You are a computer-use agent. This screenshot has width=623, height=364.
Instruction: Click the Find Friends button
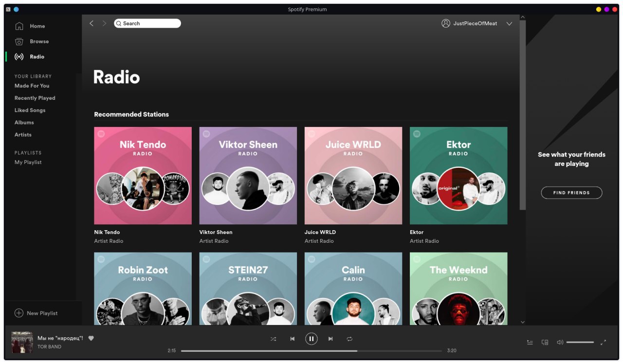click(571, 193)
